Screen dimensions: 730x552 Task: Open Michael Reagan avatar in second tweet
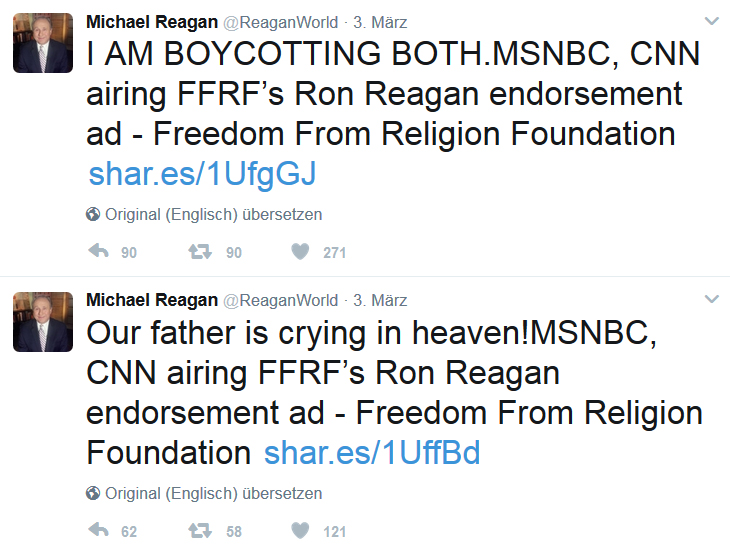[x=43, y=322]
